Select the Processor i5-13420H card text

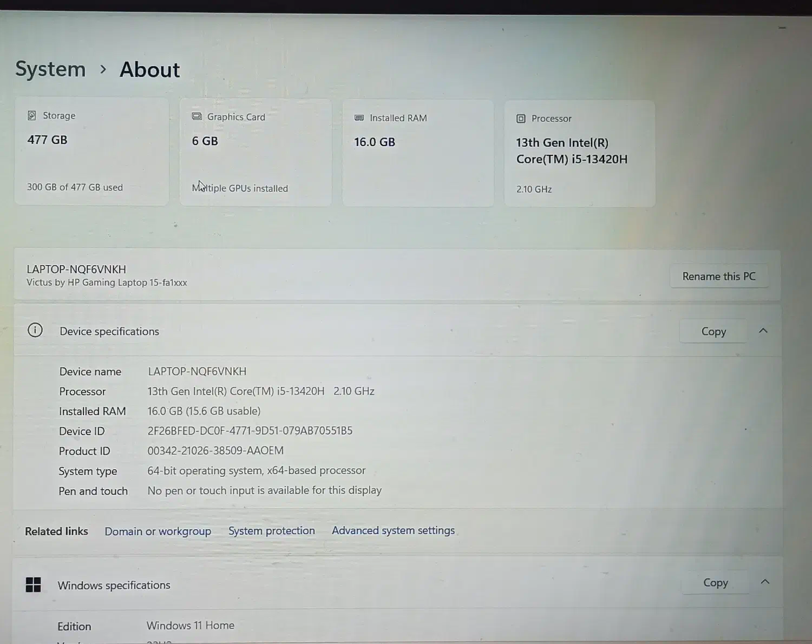click(572, 151)
